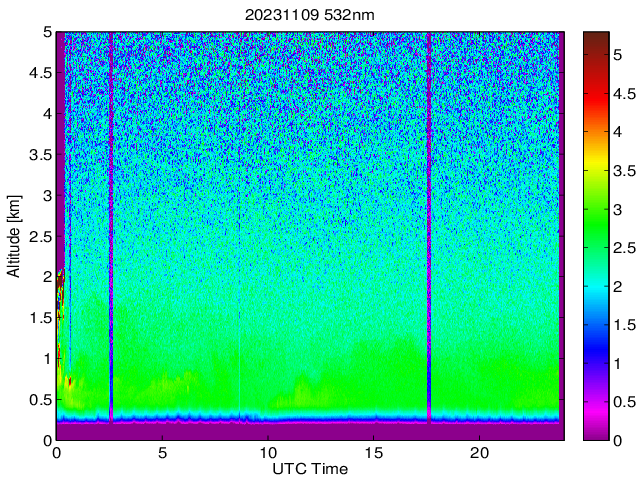Click the altitude axis tick label '1.5'
The image size is (640, 480).
pos(38,317)
